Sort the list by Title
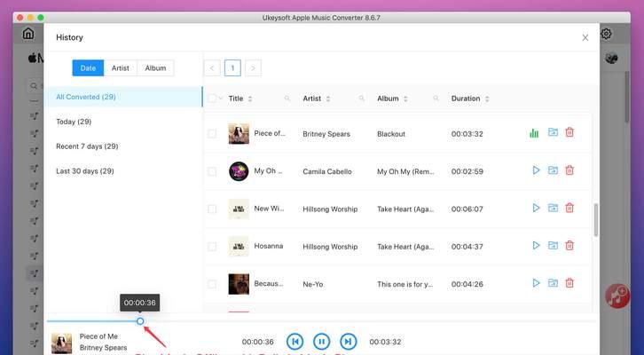This screenshot has width=644, height=355. pos(250,99)
